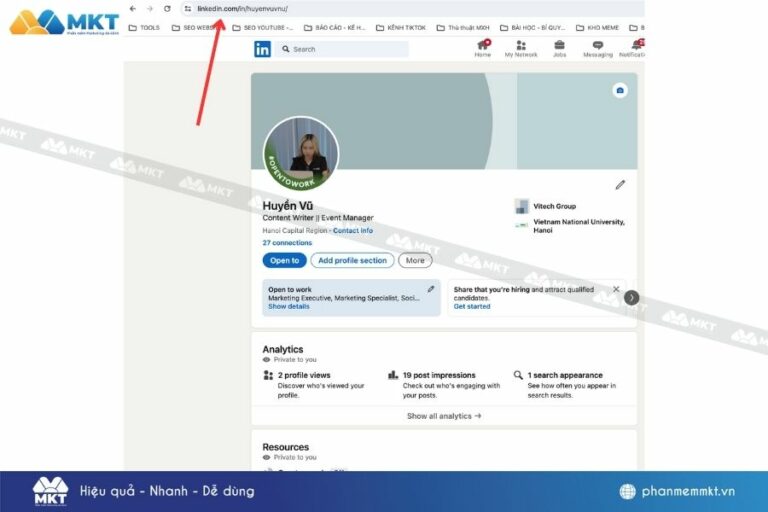Edit cover photo with camera icon
Image resolution: width=768 pixels, height=512 pixels.
click(620, 91)
